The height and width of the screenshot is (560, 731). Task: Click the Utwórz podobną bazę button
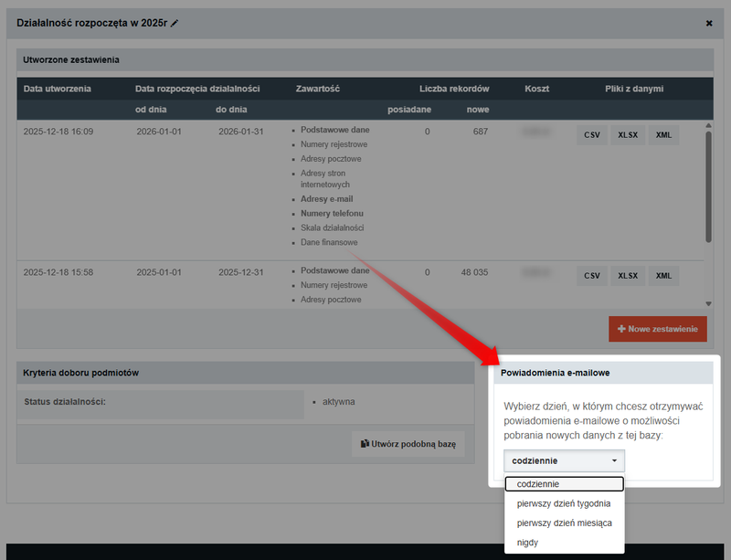(408, 444)
